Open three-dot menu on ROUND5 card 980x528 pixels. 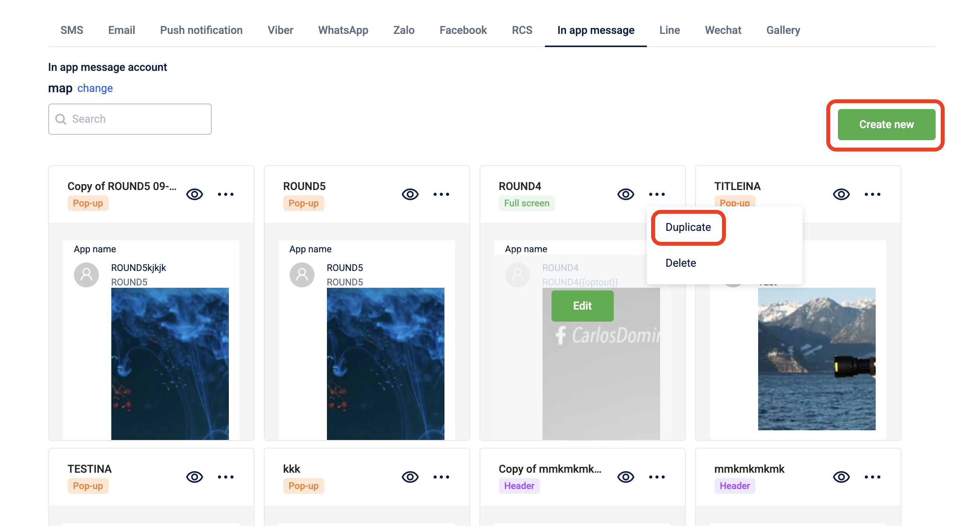441,194
